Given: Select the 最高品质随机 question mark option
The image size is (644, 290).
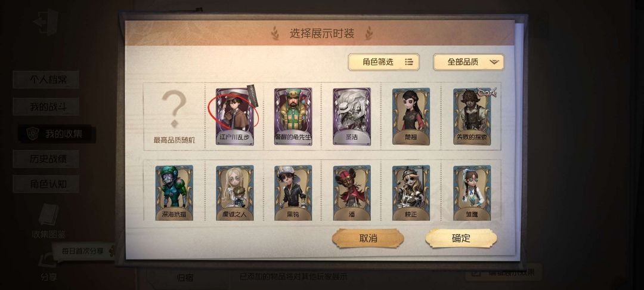Looking at the screenshot, I should coord(174,116).
